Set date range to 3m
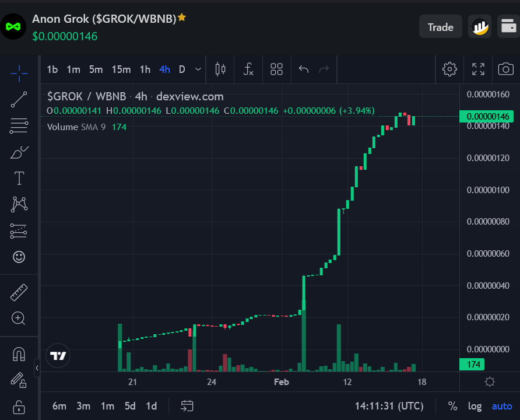Image resolution: width=520 pixels, height=420 pixels. point(83,406)
